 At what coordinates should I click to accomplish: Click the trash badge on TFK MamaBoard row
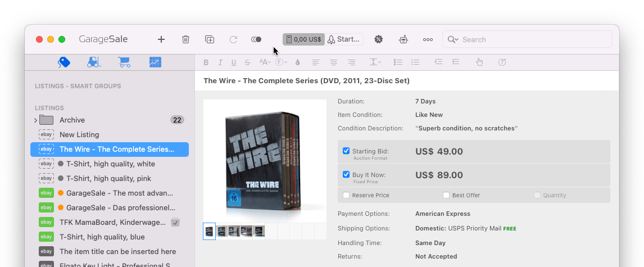coord(175,222)
